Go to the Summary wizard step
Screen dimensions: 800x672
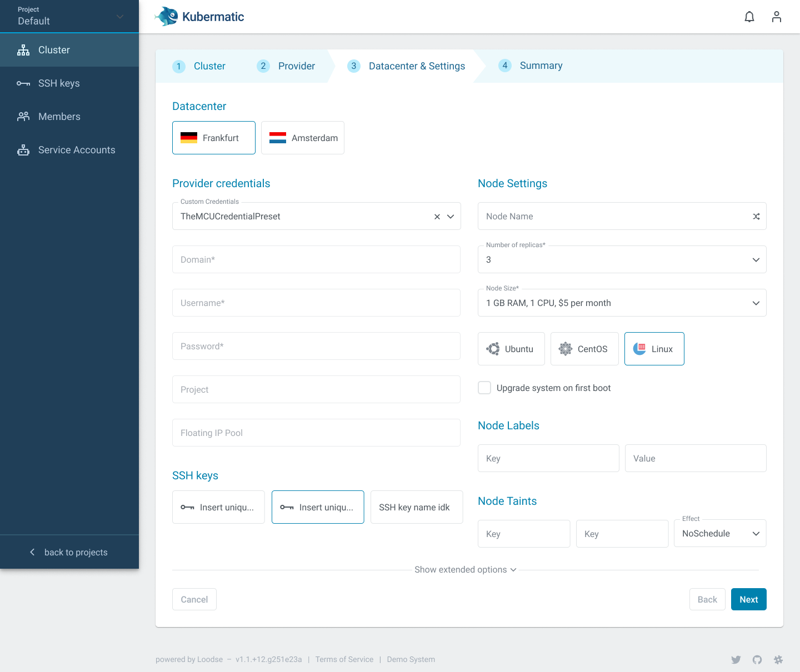click(x=529, y=66)
